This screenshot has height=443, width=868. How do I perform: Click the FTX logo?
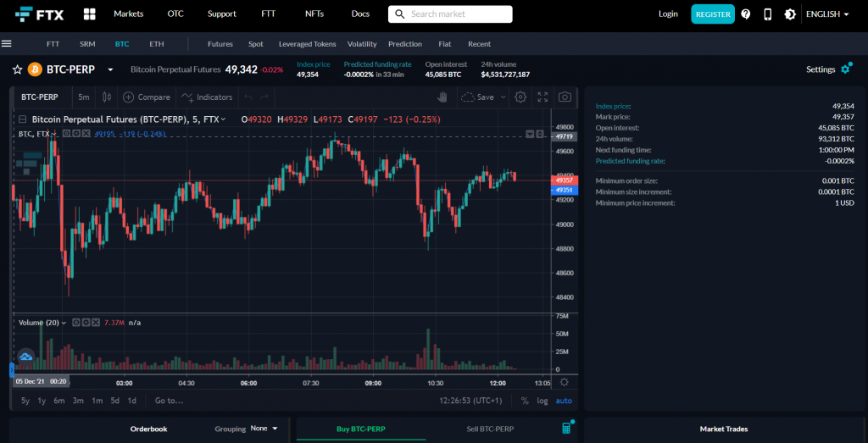pos(39,14)
